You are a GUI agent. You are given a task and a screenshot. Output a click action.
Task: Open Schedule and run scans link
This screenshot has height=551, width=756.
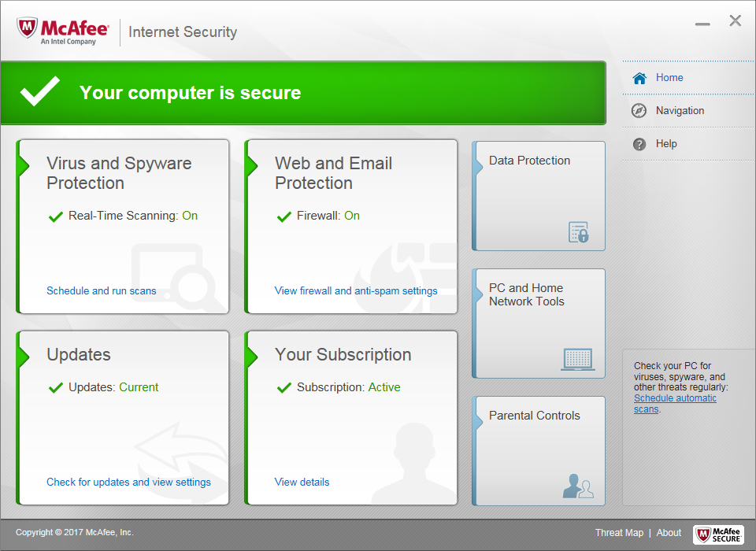click(101, 291)
